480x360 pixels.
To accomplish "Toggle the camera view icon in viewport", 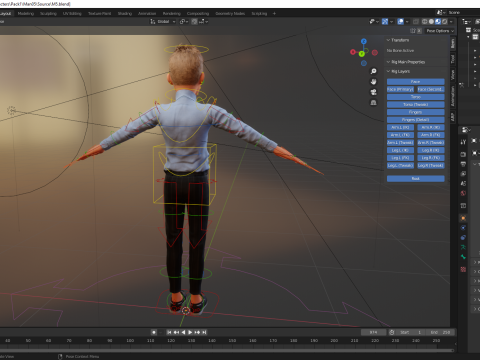I will click(373, 92).
